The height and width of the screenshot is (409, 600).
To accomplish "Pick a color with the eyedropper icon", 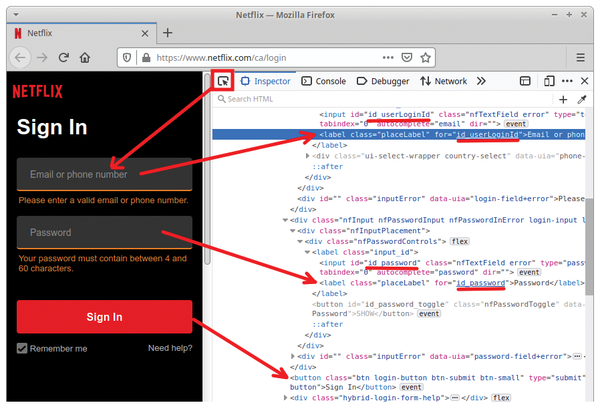I will (x=582, y=100).
